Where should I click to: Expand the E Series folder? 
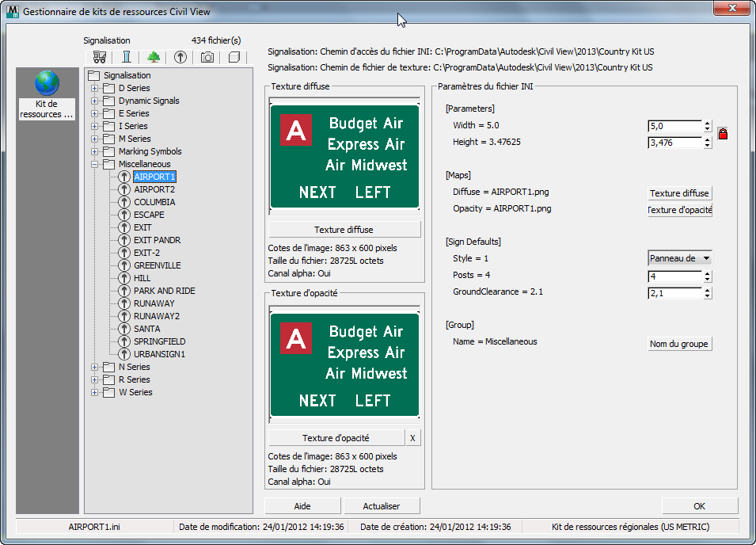coord(94,113)
